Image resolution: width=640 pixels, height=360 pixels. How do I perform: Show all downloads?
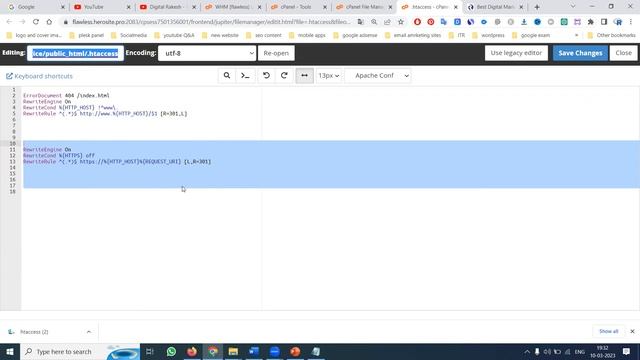coord(609,331)
